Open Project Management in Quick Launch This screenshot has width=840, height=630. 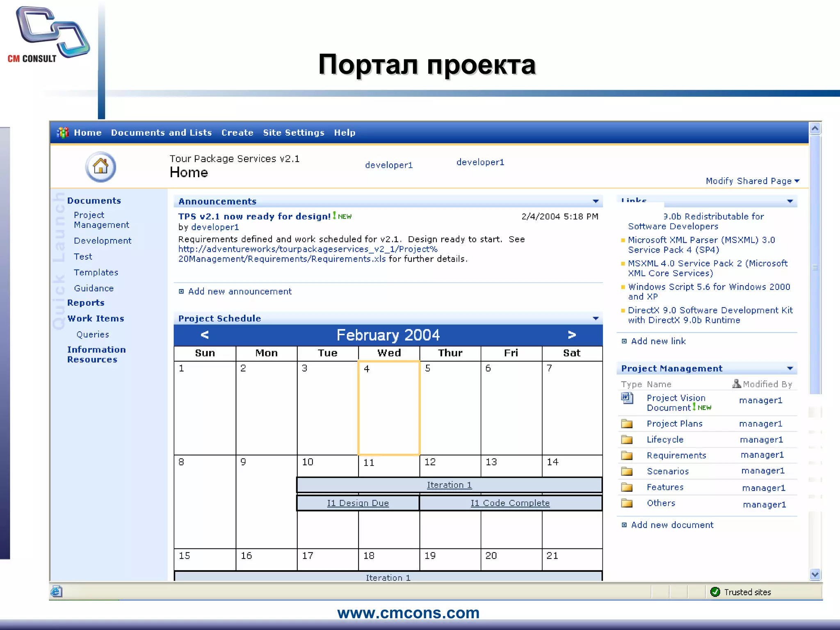[101, 220]
